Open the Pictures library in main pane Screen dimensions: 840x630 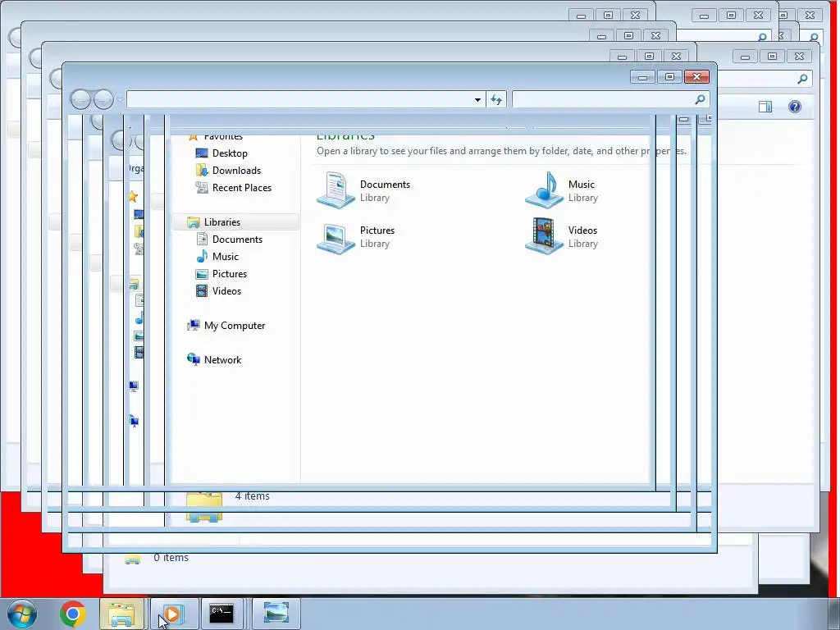point(356,236)
